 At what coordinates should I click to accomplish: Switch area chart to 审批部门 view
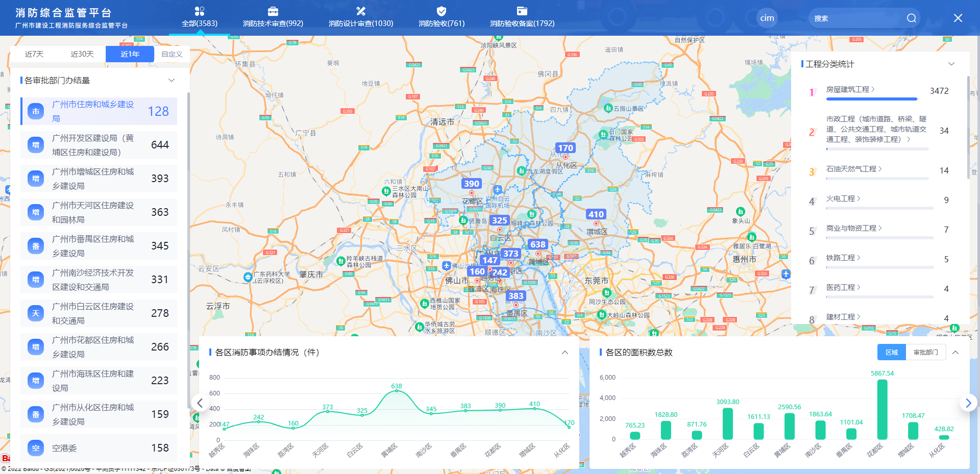coord(926,352)
